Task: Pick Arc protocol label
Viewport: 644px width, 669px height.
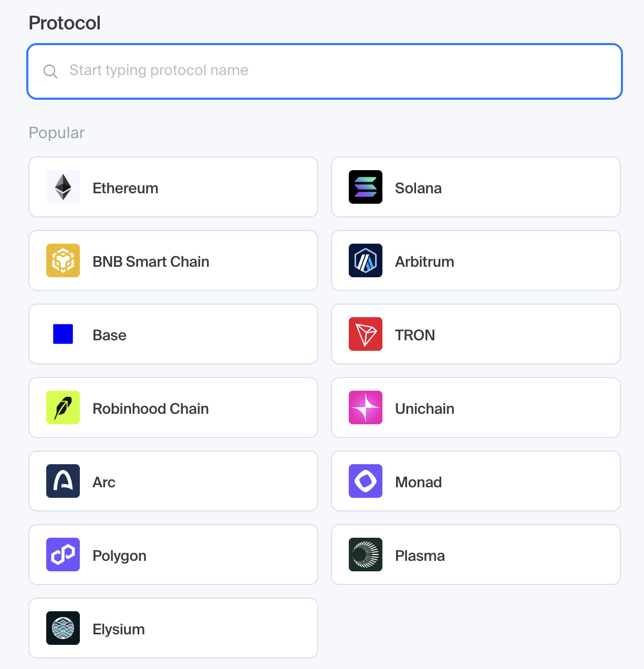Action: tap(104, 482)
